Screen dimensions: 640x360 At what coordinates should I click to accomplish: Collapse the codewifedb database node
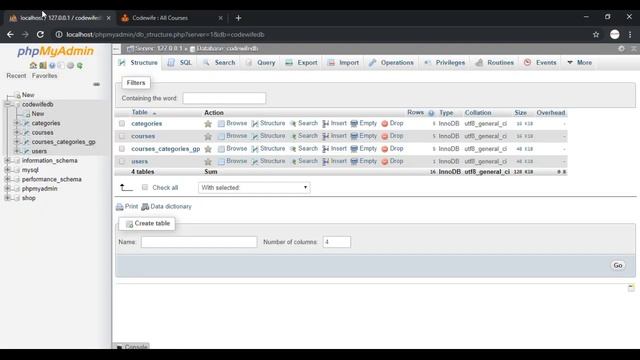pyautogui.click(x=7, y=104)
